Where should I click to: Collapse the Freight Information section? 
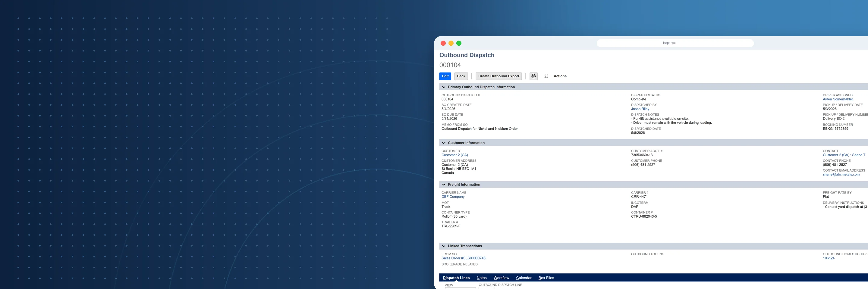(444, 185)
